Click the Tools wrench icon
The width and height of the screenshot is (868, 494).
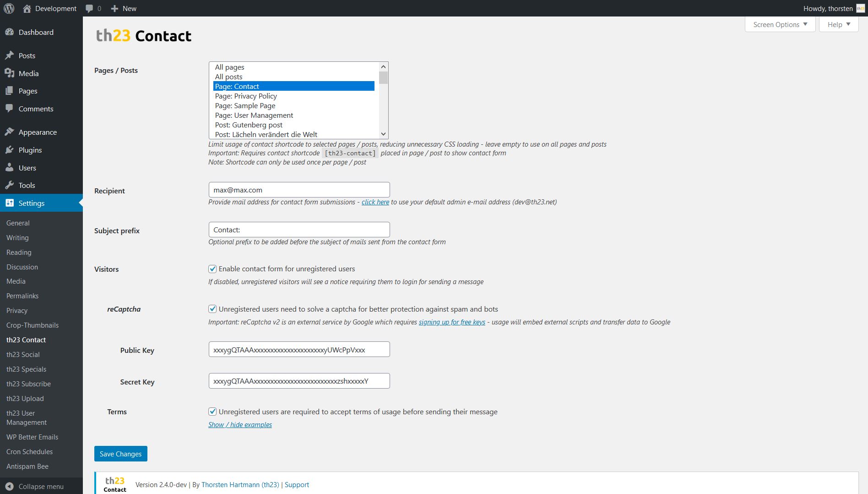click(x=9, y=185)
